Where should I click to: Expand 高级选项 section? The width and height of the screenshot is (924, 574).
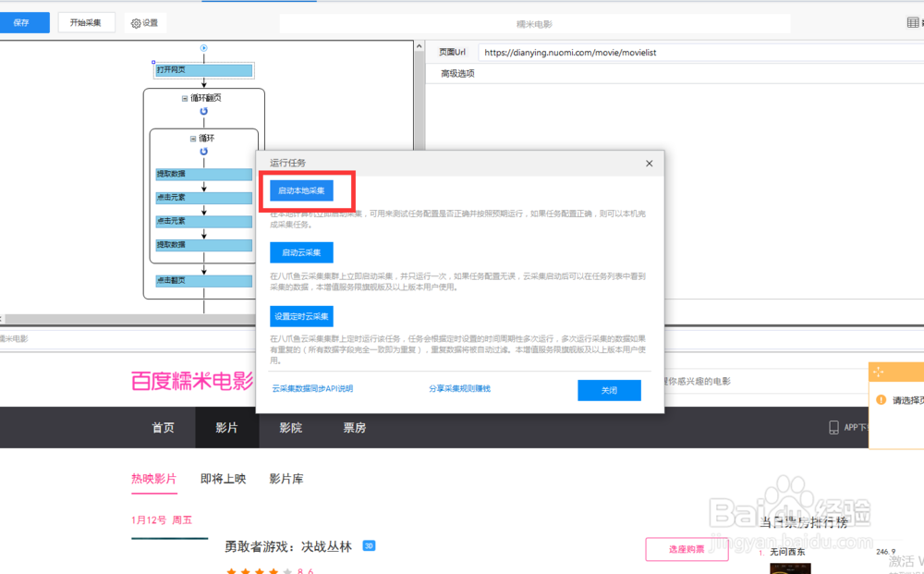(458, 74)
